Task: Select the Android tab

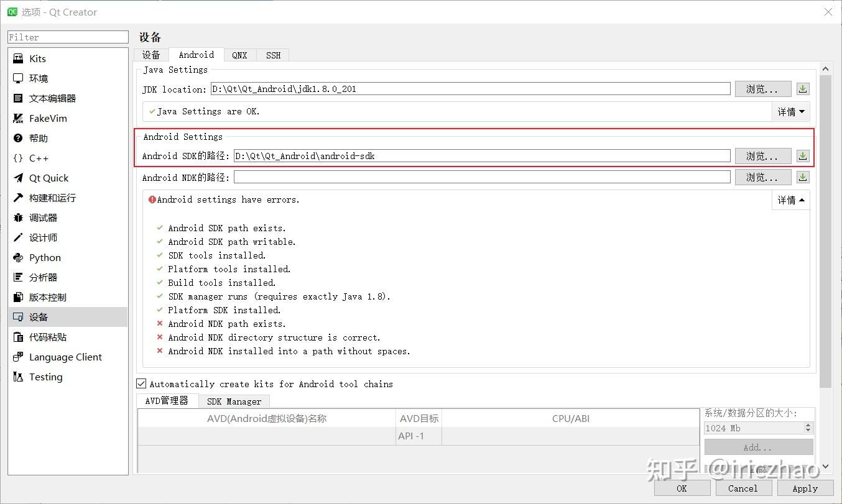Action: coord(197,55)
